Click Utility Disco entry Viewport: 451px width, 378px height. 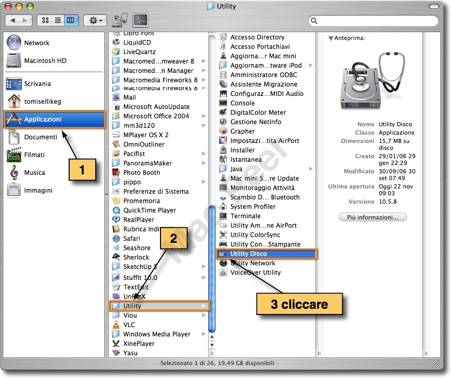pyautogui.click(x=267, y=254)
